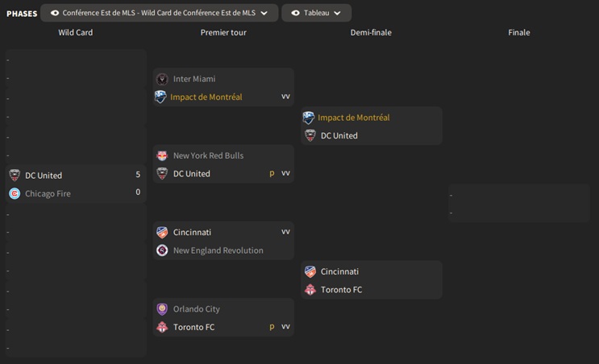The width and height of the screenshot is (599, 364).
Task: Select the Demi-finale column header
Action: coord(371,33)
